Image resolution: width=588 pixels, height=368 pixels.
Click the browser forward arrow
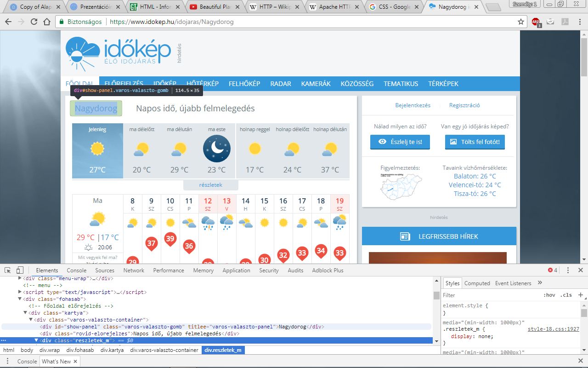point(21,22)
